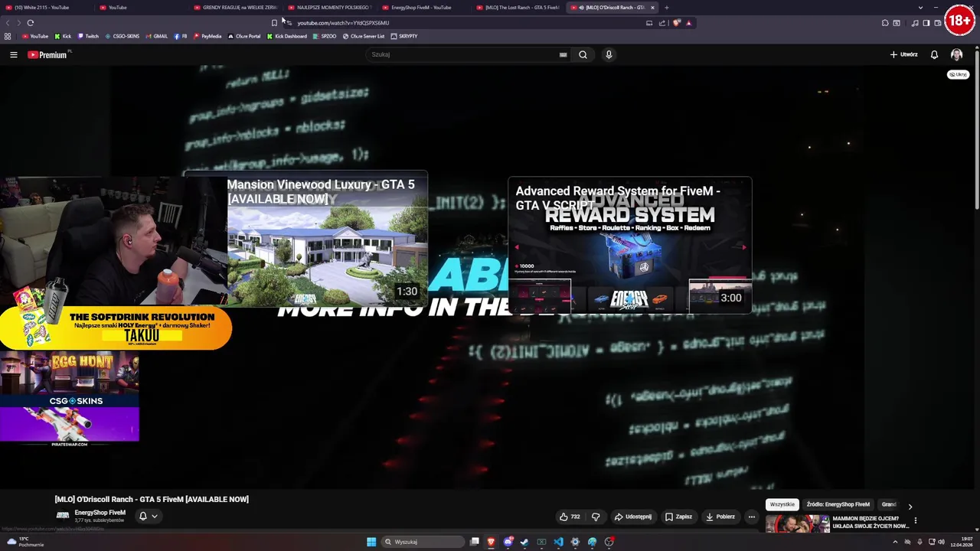Open YouTube bookmark in bookmarks bar

34,36
